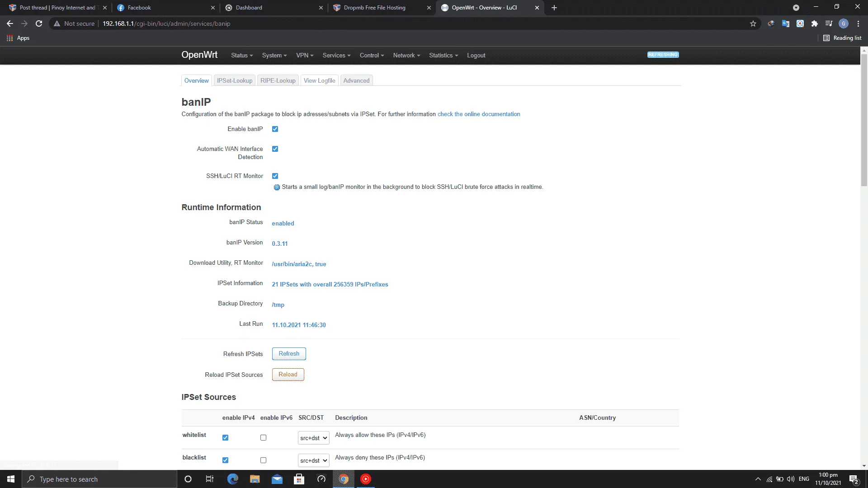Switch to the IPSet-Lookup tab
Image resolution: width=868 pixels, height=488 pixels.
234,80
